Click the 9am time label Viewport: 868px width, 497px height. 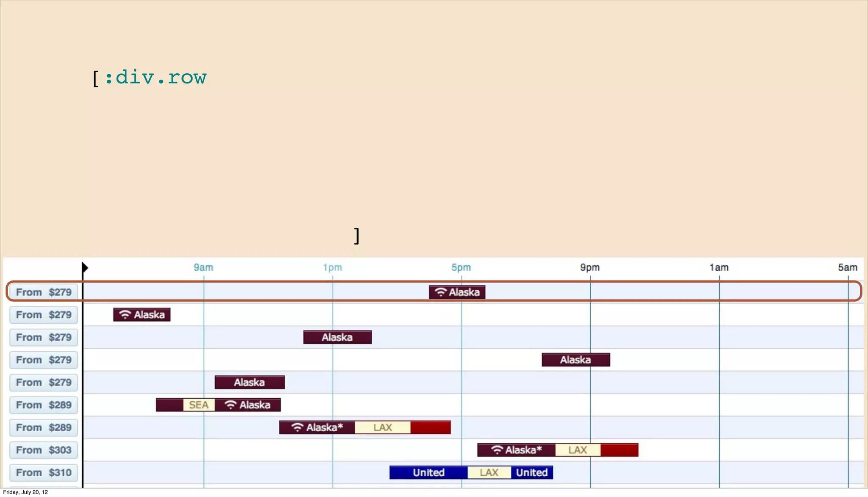coord(203,267)
